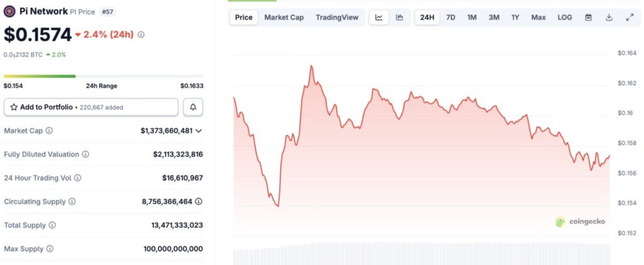Click the Add to Portfolio button
The height and width of the screenshot is (265, 644).
91,108
